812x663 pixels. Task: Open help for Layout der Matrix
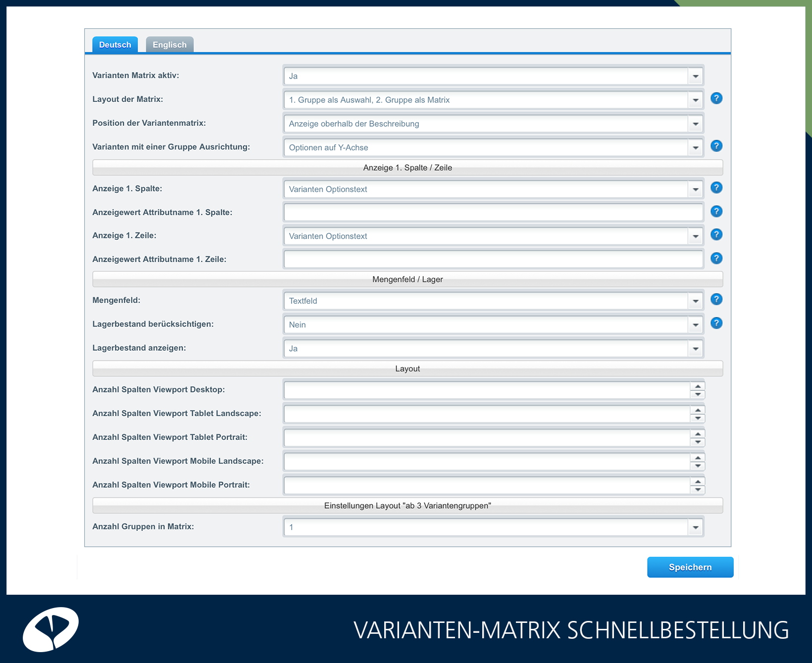pos(716,98)
